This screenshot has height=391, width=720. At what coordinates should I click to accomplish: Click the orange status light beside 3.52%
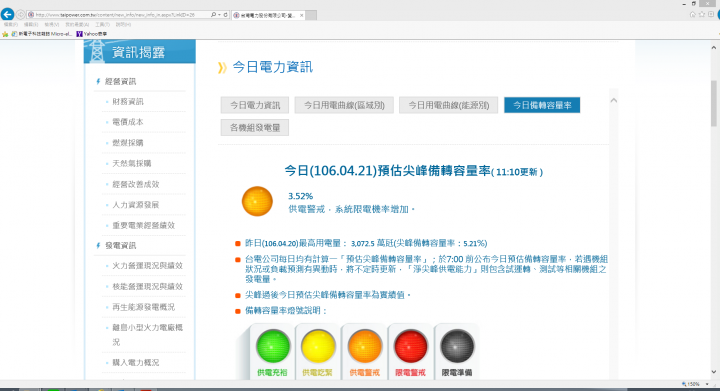click(x=257, y=201)
